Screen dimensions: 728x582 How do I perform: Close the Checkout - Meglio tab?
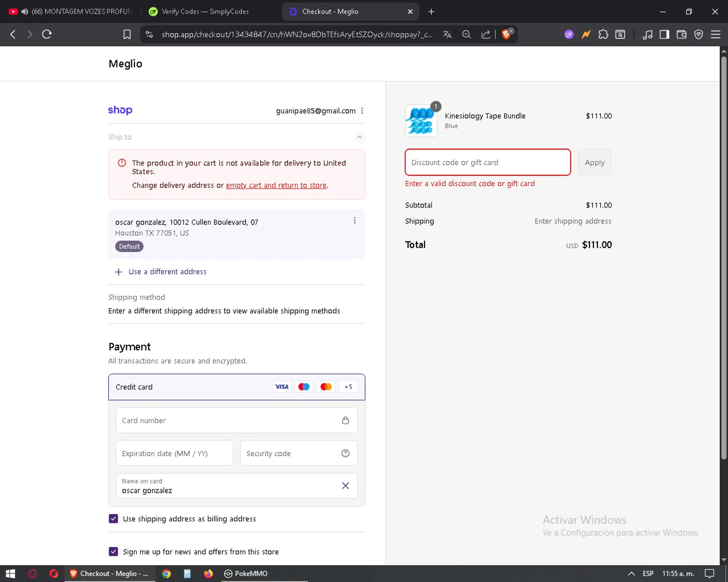click(410, 12)
